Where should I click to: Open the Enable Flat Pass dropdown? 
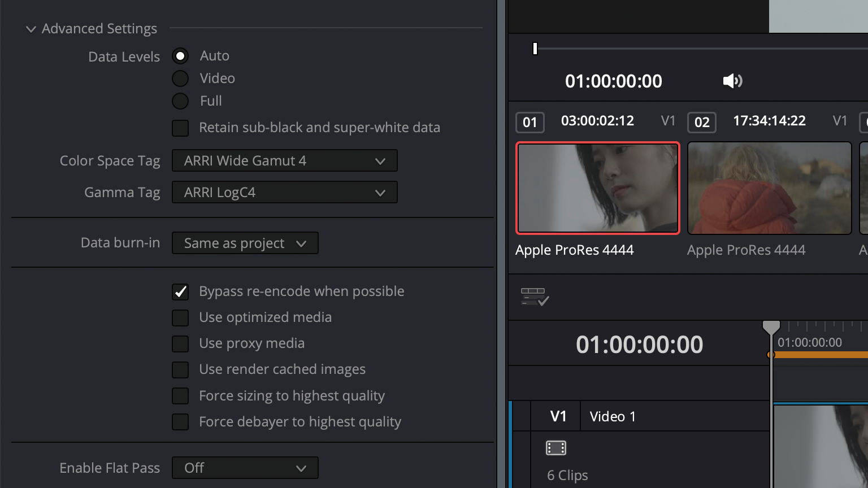(245, 468)
